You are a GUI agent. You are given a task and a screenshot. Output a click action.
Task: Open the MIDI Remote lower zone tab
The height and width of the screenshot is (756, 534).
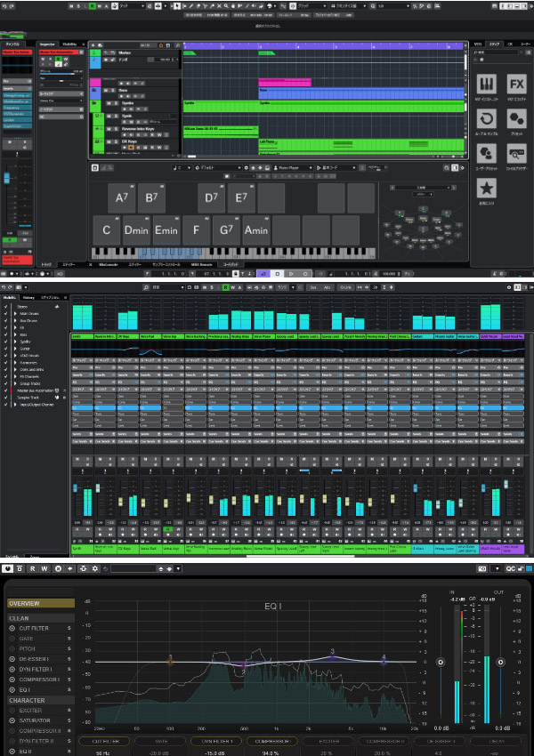202,265
